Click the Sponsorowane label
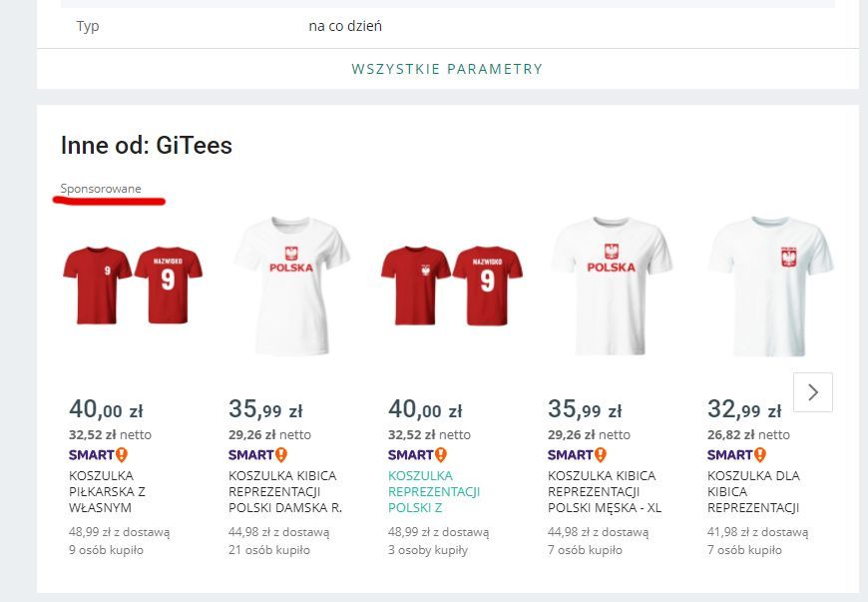 coord(101,189)
